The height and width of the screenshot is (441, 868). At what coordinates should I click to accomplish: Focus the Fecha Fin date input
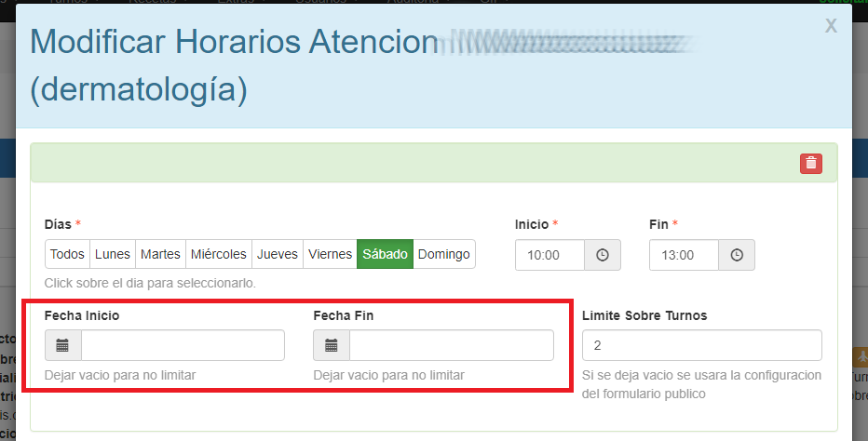451,345
